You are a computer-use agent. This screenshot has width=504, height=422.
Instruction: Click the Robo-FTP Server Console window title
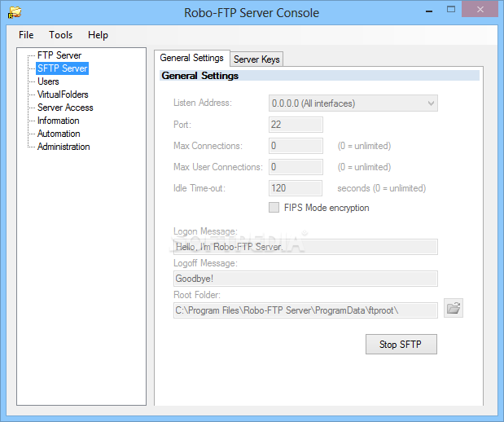tap(252, 13)
